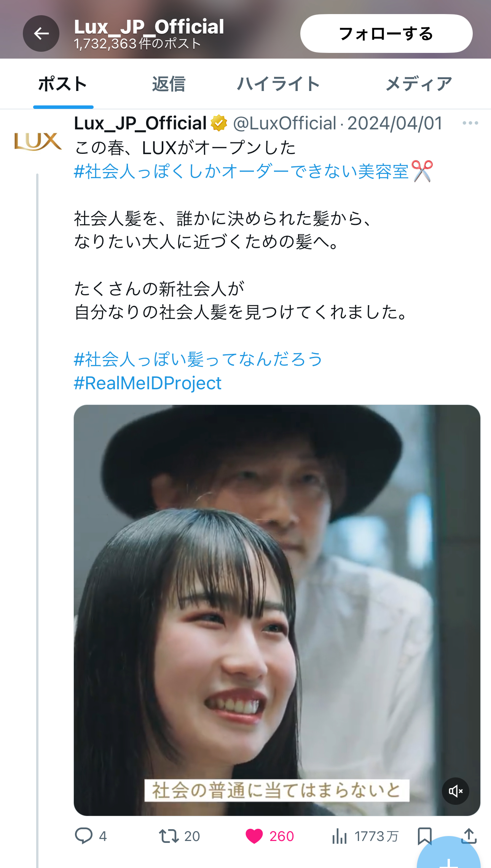Viewport: 491px width, 868px height.
Task: Tap the gold verified badge
Action: point(219,123)
